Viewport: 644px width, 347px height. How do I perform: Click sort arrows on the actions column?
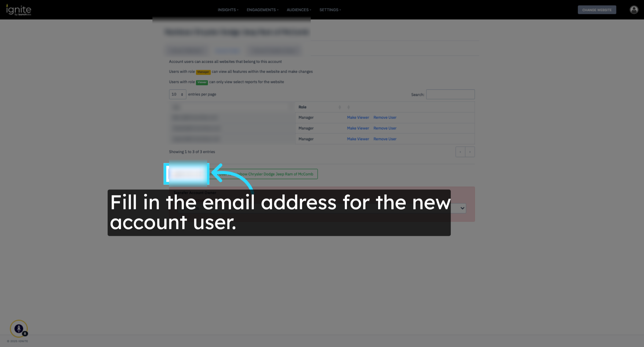click(x=349, y=107)
